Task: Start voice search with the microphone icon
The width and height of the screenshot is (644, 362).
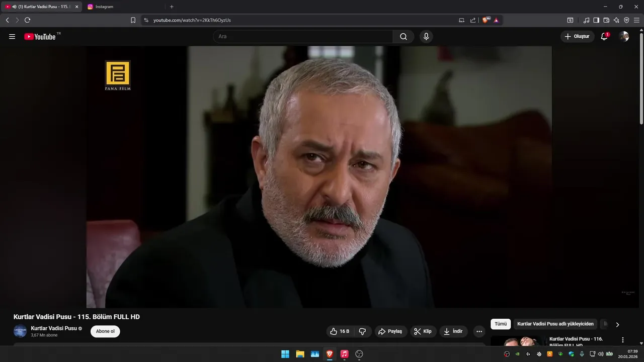Action: click(x=426, y=37)
